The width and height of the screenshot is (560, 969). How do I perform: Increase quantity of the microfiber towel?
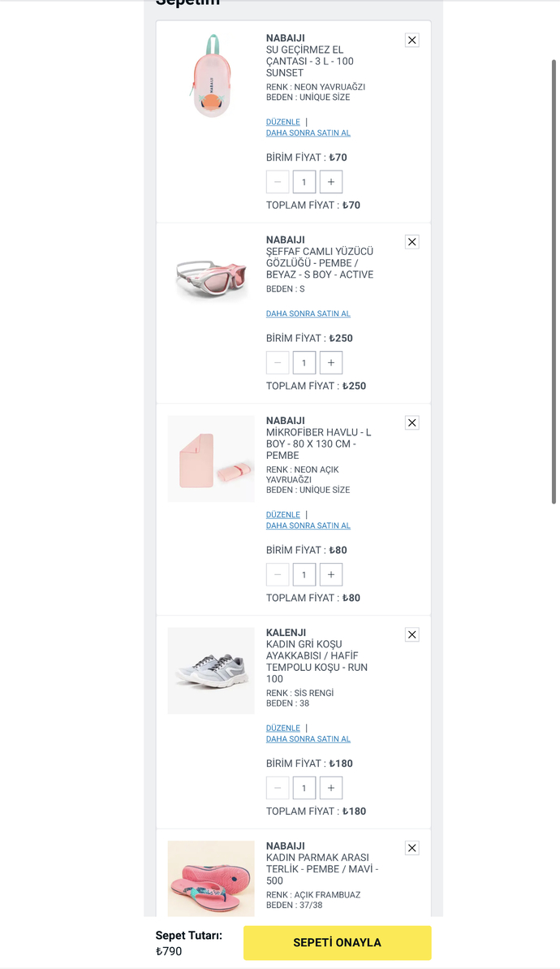tap(331, 575)
